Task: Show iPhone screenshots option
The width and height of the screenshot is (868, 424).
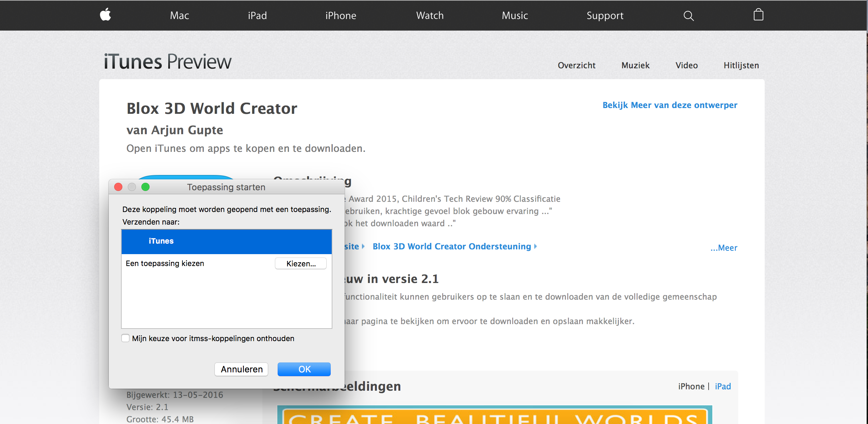Action: tap(691, 386)
